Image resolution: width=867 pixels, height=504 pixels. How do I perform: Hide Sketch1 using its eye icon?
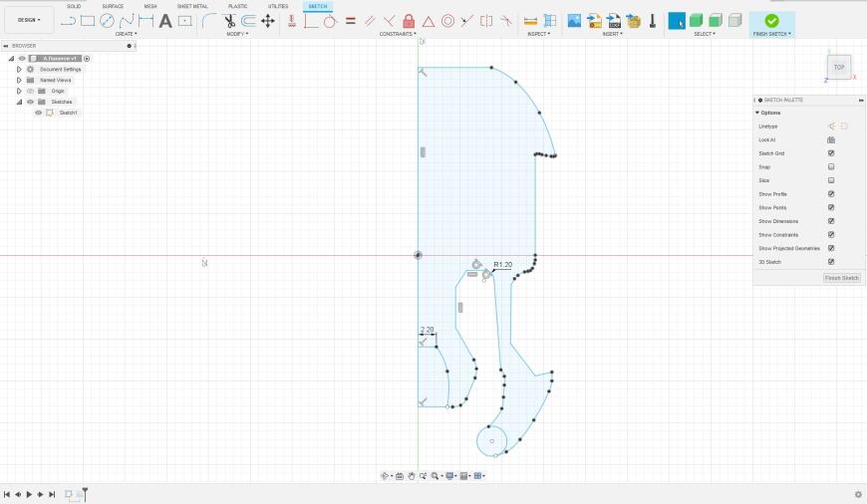point(39,113)
